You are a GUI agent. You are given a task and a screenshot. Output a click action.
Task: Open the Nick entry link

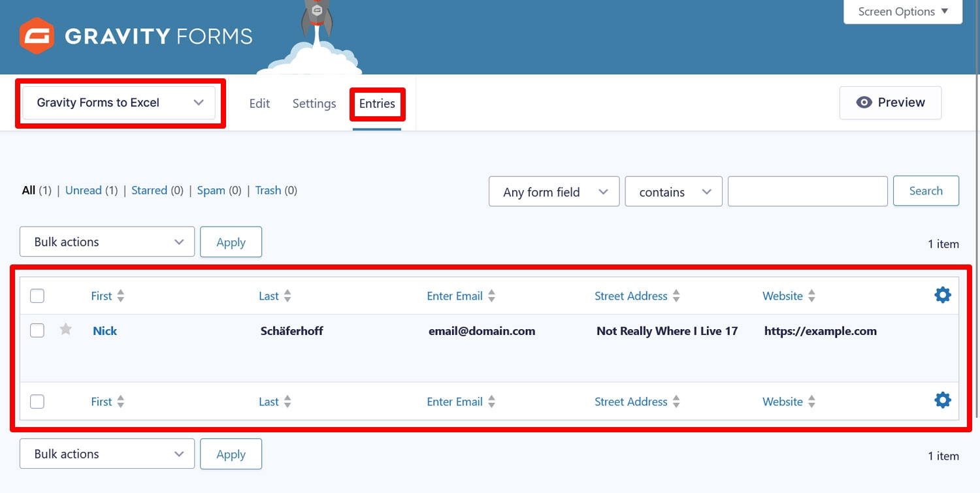point(105,330)
